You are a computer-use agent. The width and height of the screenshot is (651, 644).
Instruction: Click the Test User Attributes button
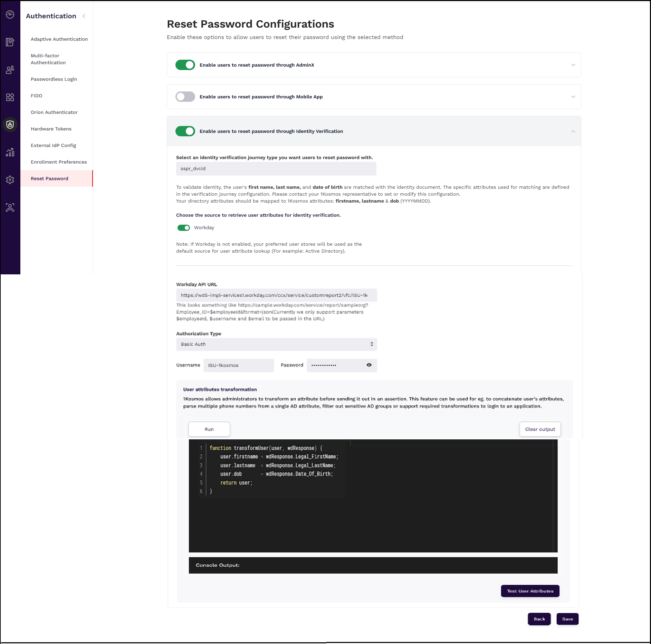(x=530, y=591)
